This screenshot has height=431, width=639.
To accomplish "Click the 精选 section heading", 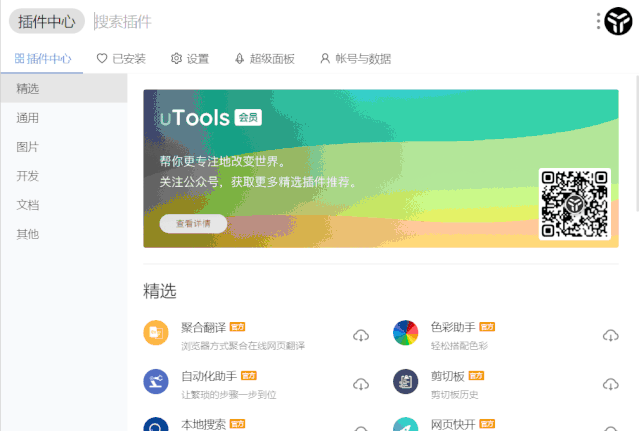I will pos(159,291).
